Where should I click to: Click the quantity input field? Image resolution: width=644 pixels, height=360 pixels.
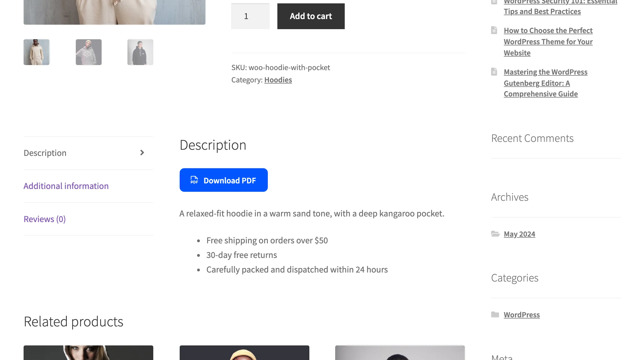click(x=250, y=16)
